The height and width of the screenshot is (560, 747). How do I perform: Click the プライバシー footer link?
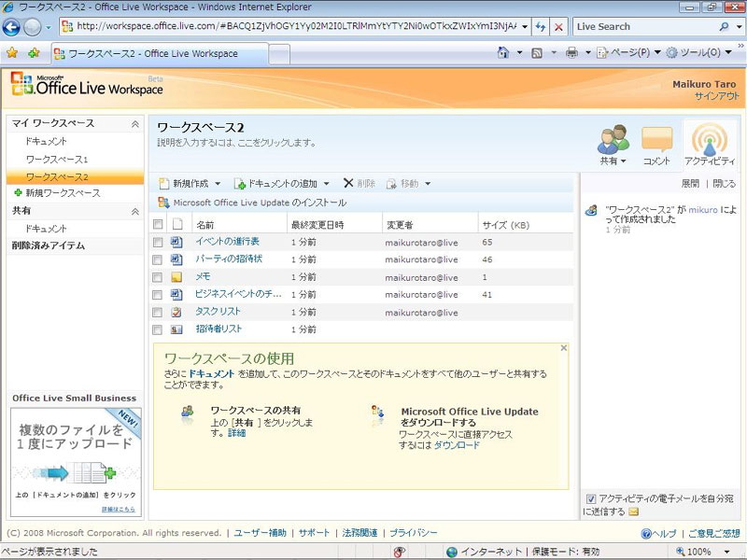coord(414,533)
